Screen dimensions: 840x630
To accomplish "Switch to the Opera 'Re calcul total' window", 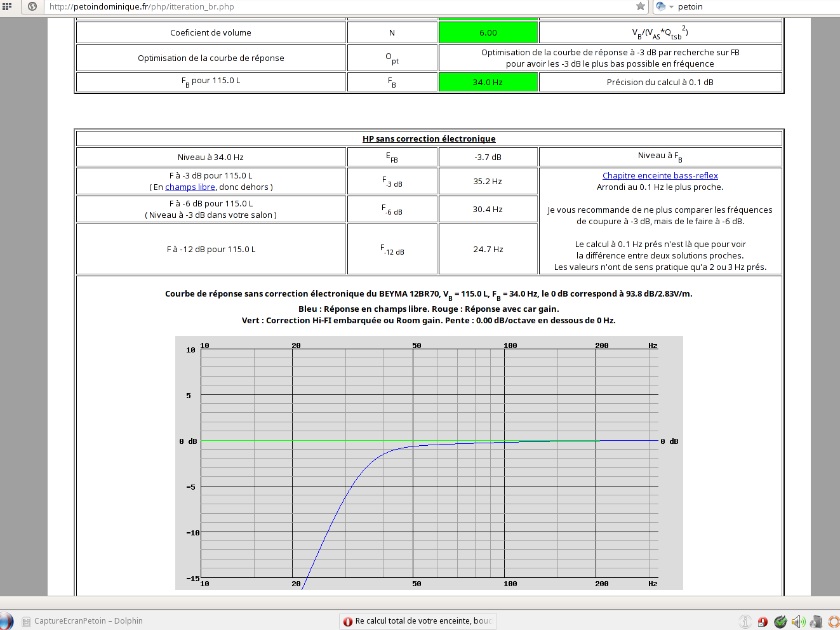I will tap(418, 621).
